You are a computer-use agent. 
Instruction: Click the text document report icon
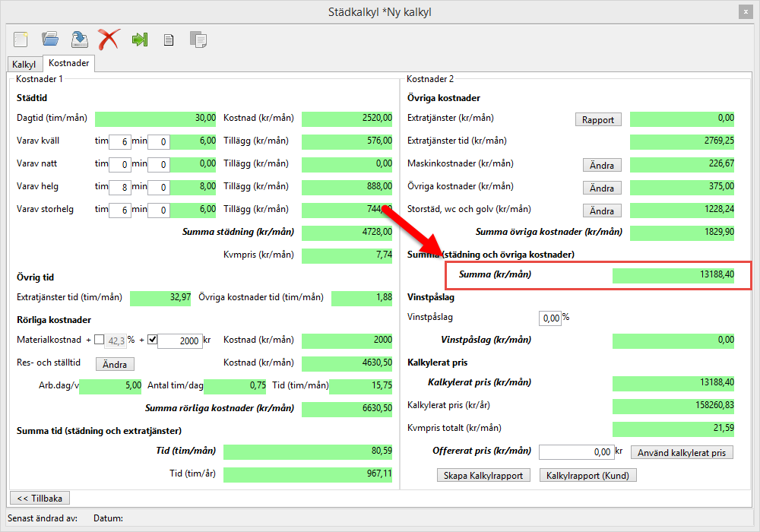click(x=169, y=40)
